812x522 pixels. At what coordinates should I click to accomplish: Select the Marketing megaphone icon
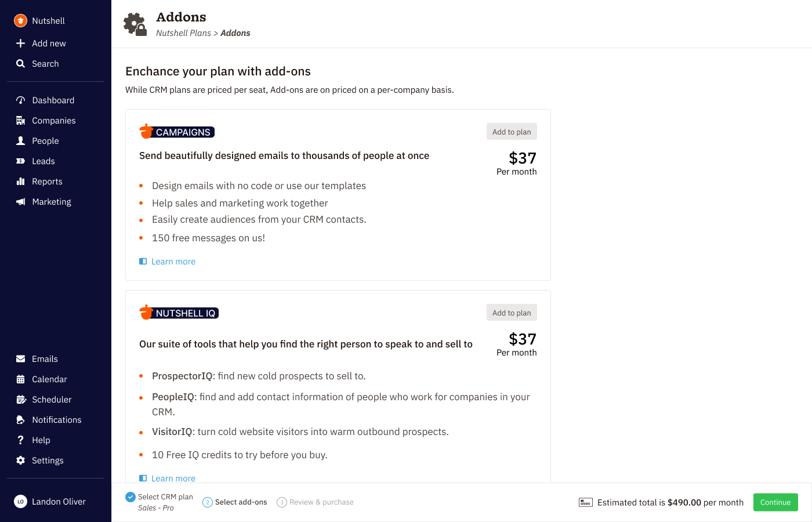(21, 202)
